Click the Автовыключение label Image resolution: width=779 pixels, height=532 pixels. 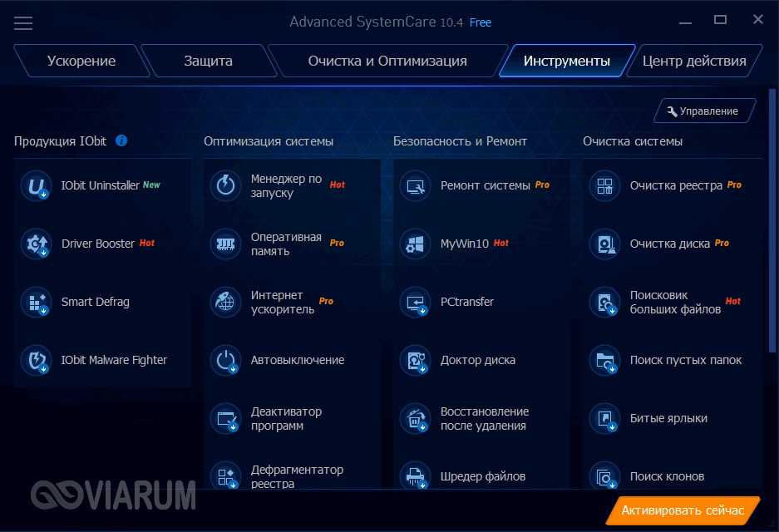(x=298, y=360)
